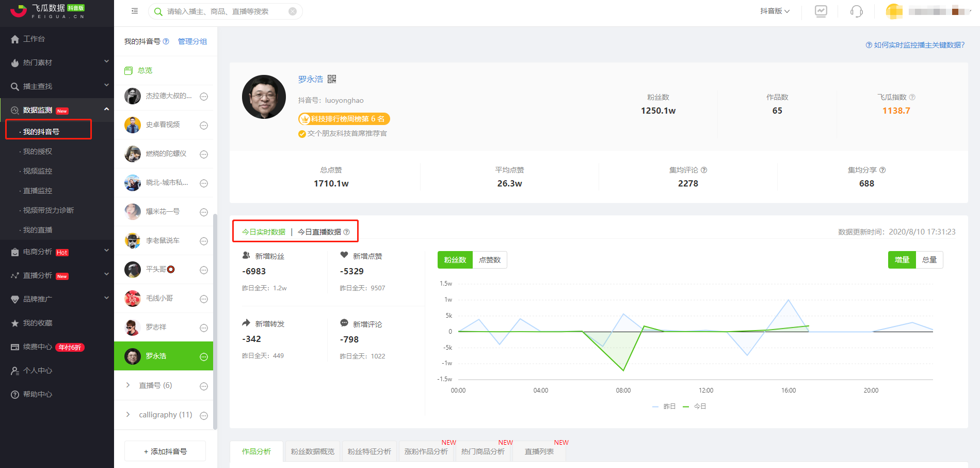
Task: Open the customer service headset icon
Action: click(x=856, y=11)
